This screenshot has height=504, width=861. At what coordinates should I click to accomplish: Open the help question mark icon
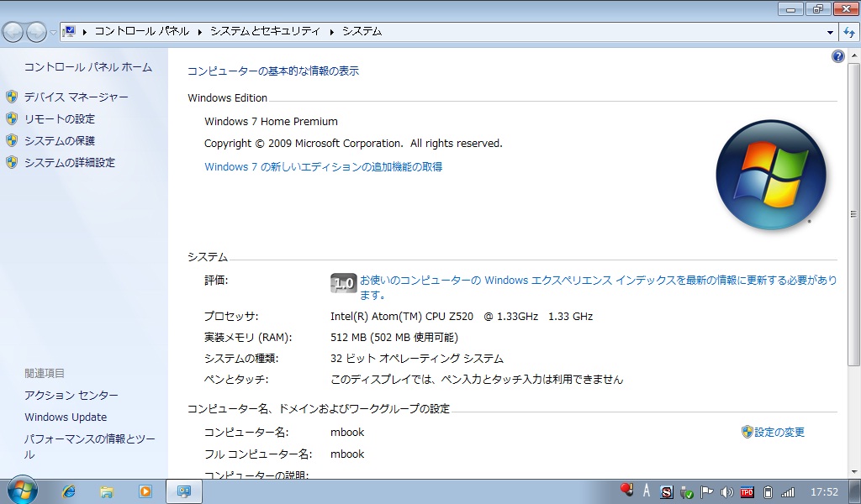(x=838, y=56)
